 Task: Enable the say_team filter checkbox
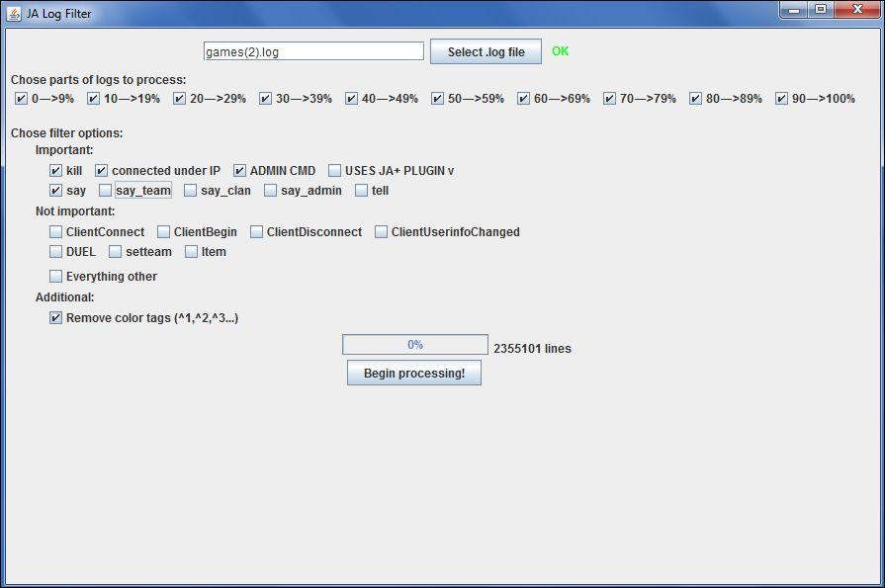(106, 191)
